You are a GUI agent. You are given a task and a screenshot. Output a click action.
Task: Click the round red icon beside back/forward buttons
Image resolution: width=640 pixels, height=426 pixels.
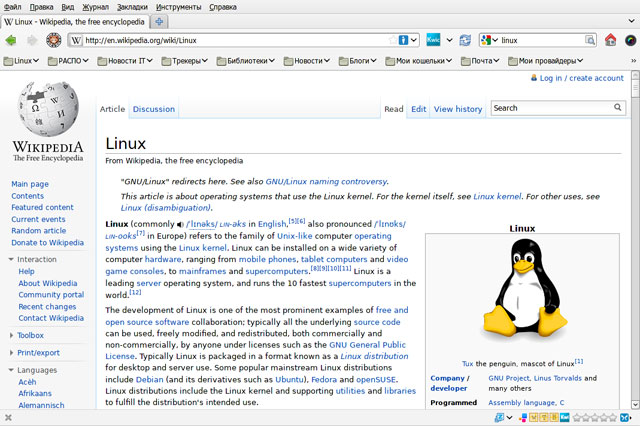(53, 40)
